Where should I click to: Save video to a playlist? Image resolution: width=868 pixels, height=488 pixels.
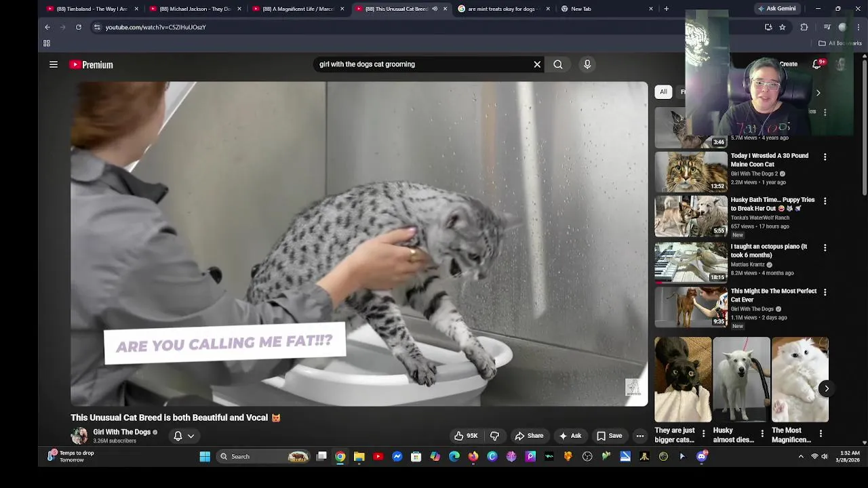click(x=609, y=436)
